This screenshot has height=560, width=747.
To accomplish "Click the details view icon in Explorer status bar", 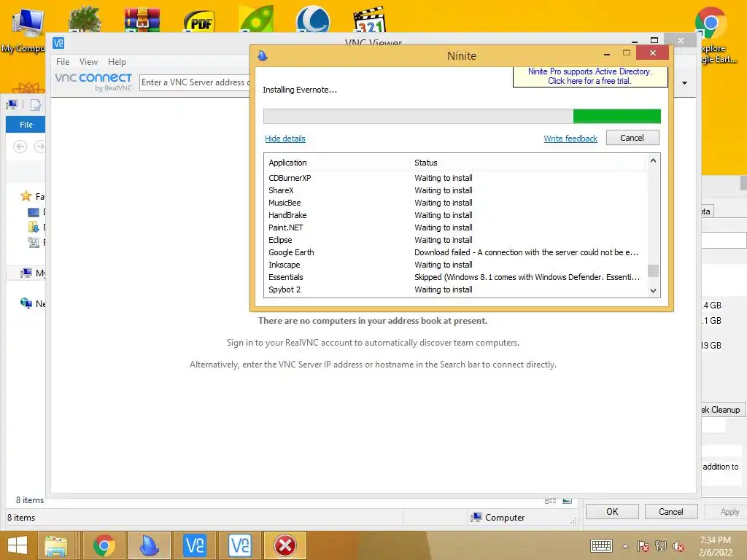I will [x=550, y=500].
